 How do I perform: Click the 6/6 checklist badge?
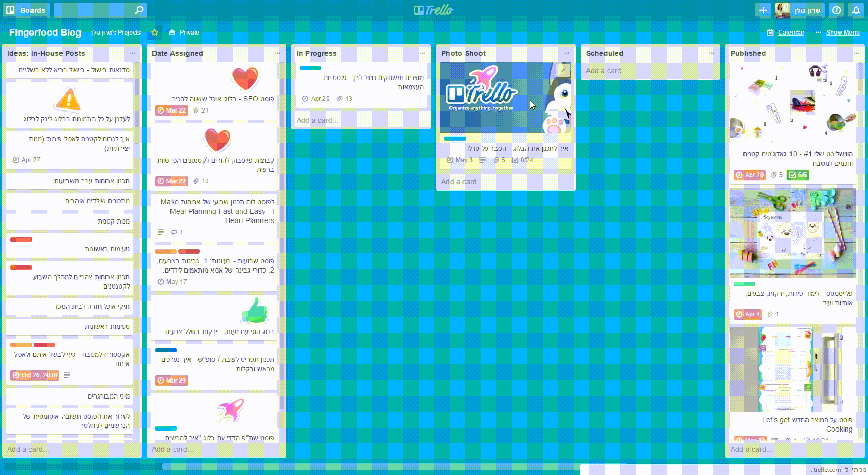click(798, 175)
